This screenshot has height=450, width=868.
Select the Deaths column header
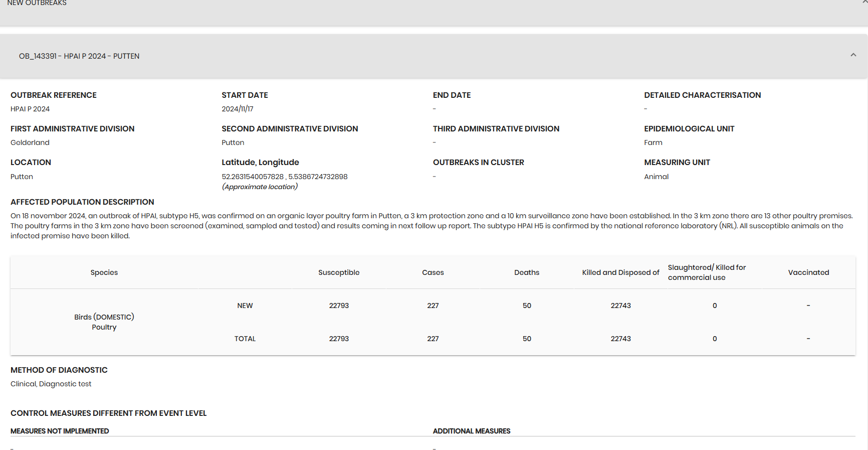pyautogui.click(x=527, y=272)
